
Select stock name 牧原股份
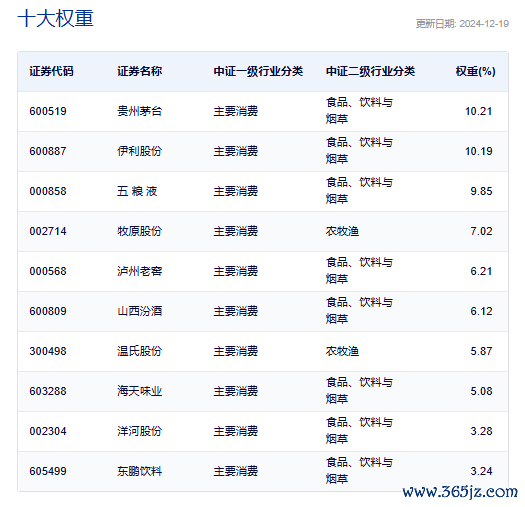(x=140, y=231)
